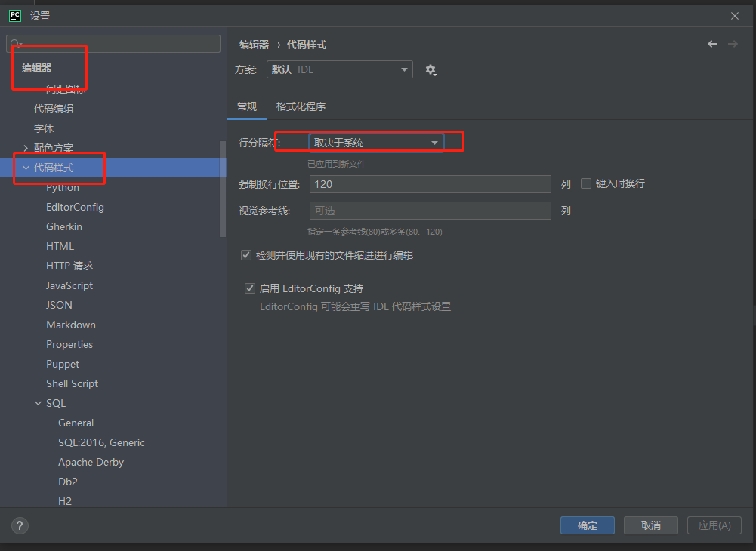The width and height of the screenshot is (756, 551).
Task: Switch to the 格式化程序 tab
Action: pos(301,106)
